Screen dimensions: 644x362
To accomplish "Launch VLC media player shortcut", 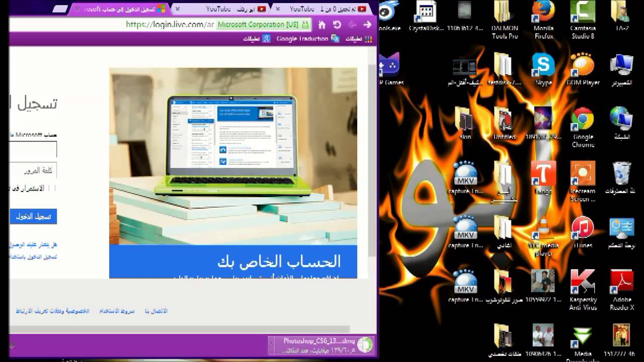I will (x=543, y=236).
